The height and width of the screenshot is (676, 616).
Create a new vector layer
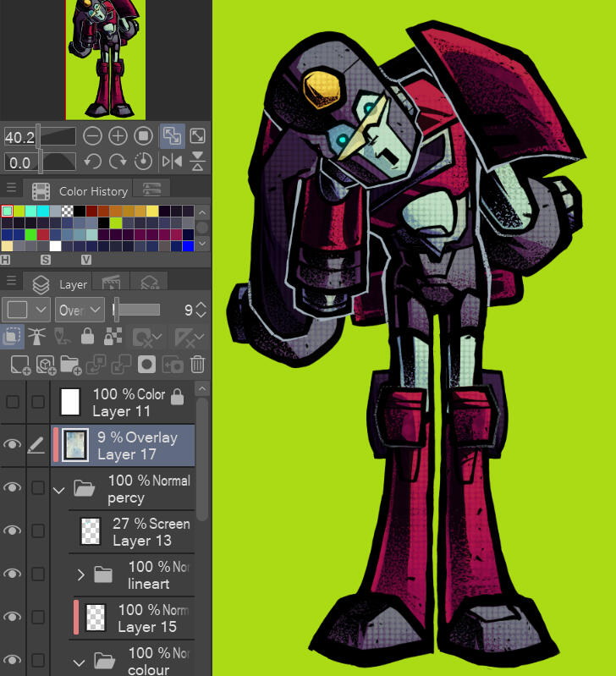coord(46,365)
